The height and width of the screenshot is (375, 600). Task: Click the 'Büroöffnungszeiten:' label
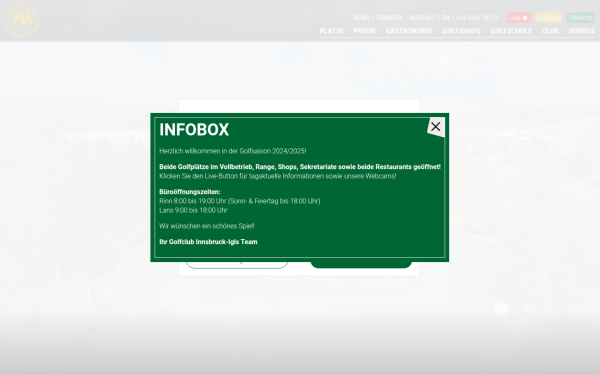[x=190, y=192]
